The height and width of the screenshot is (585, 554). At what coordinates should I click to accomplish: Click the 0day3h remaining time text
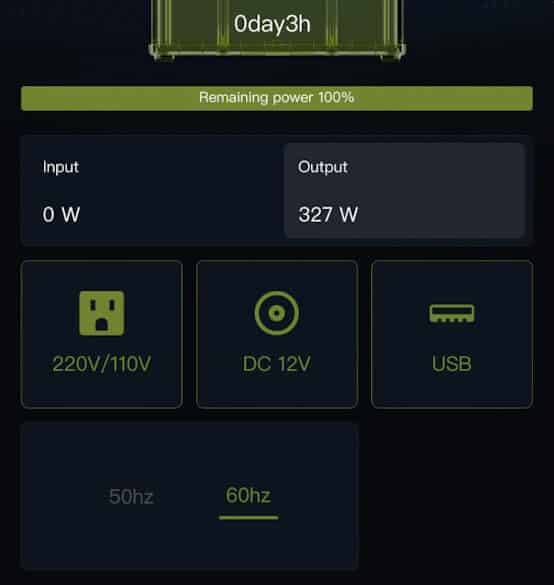(x=272, y=24)
